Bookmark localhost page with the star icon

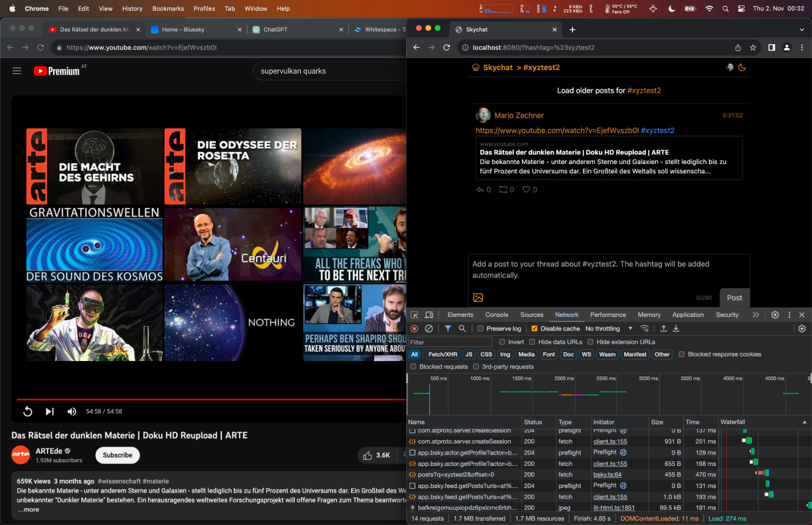tap(753, 47)
